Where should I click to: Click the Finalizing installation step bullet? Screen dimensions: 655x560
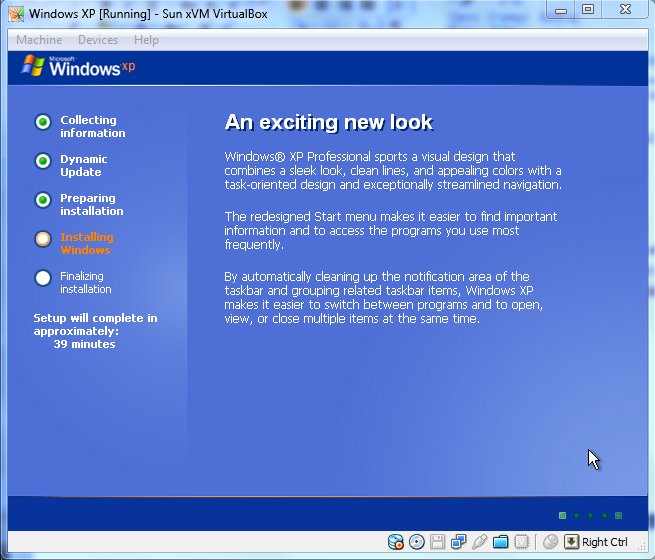click(x=43, y=278)
